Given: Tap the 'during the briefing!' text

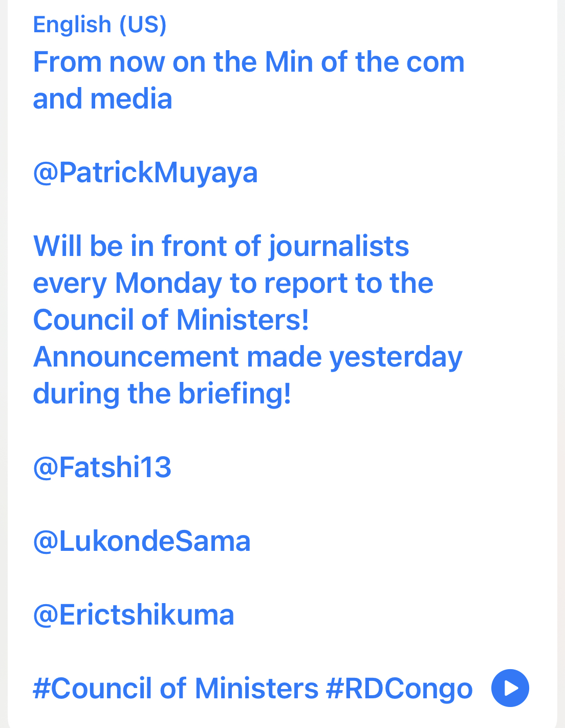Looking at the screenshot, I should tap(162, 394).
